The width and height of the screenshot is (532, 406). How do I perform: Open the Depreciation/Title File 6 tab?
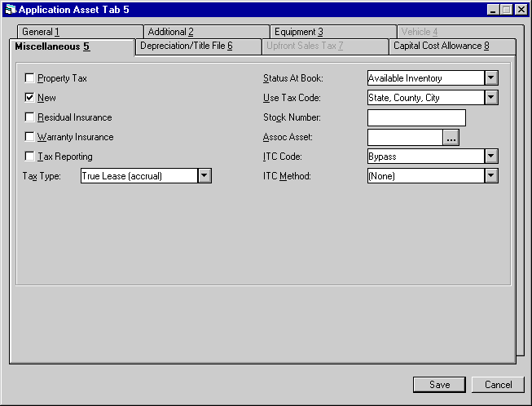pyautogui.click(x=199, y=46)
